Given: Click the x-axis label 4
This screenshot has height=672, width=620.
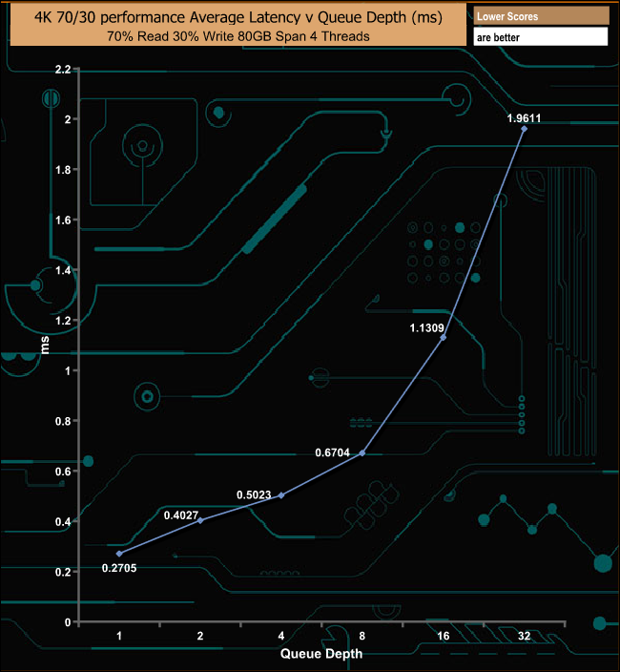Looking at the screenshot, I should [x=281, y=636].
